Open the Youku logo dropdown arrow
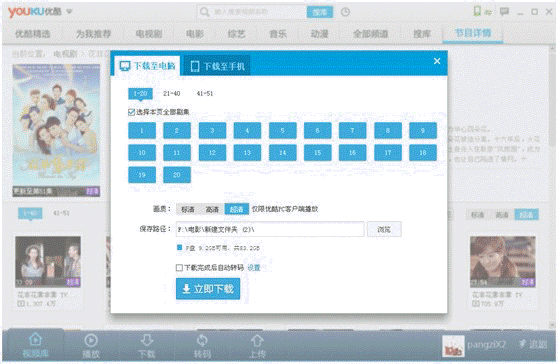 pyautogui.click(x=69, y=12)
